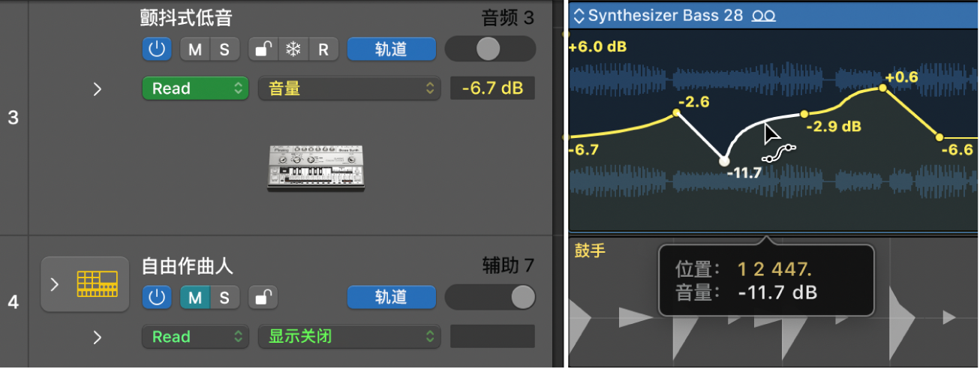The width and height of the screenshot is (980, 369).
Task: Adjust volume slider on 颤抖式低音 track
Action: coord(490,49)
